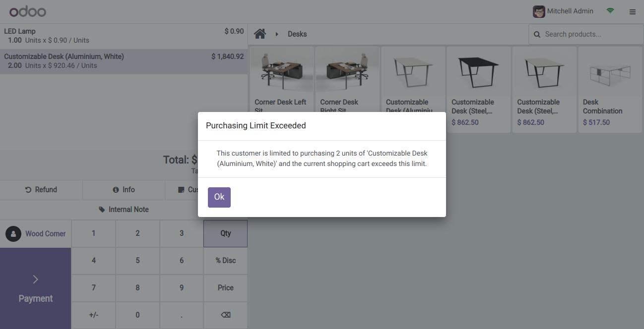Select the % Disc mode button
This screenshot has width=644, height=329.
point(225,261)
